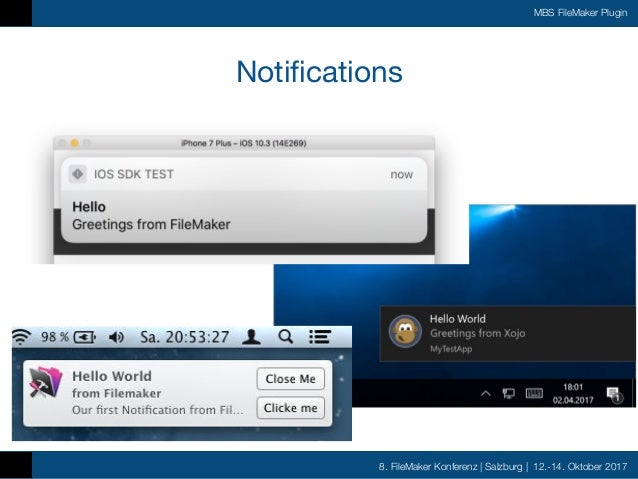Click the yellow minimize button of simulator window
The height and width of the screenshot is (479, 638).
74,143
